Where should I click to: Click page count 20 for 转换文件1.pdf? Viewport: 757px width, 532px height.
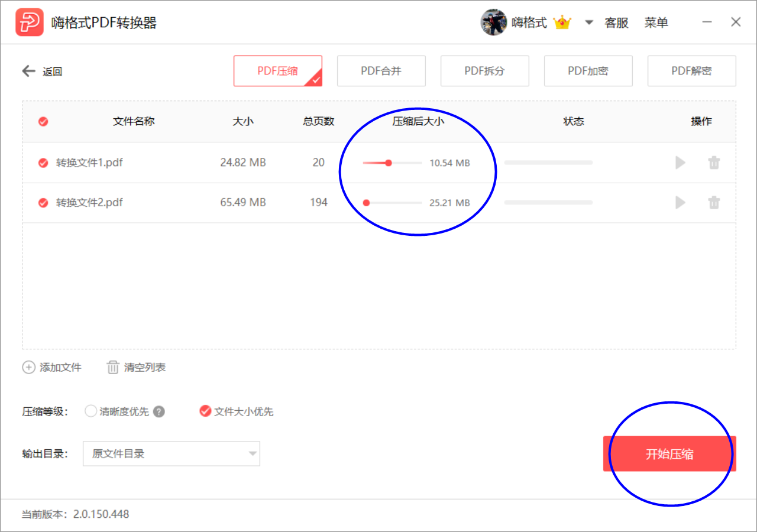(x=319, y=163)
